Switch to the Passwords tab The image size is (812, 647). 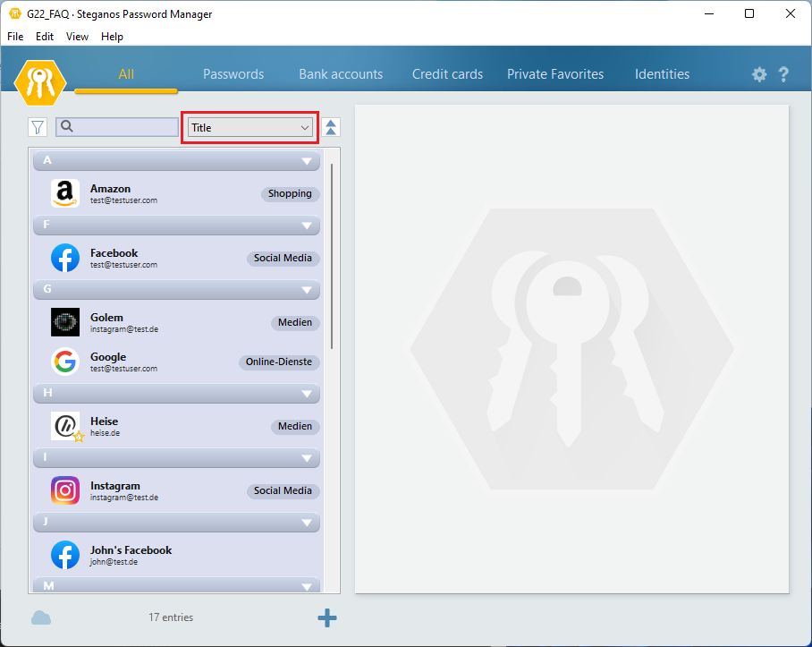pos(233,74)
